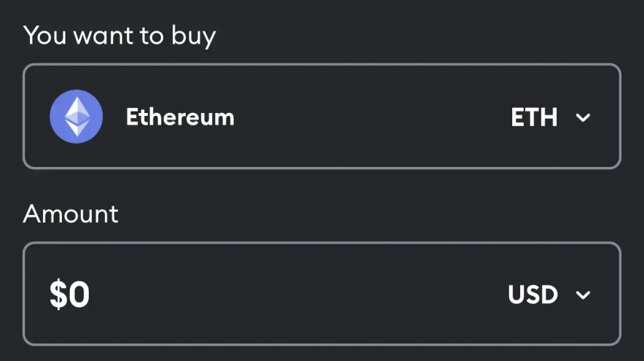This screenshot has width=644, height=361.
Task: Click the $0 amount value
Action: pos(69,295)
